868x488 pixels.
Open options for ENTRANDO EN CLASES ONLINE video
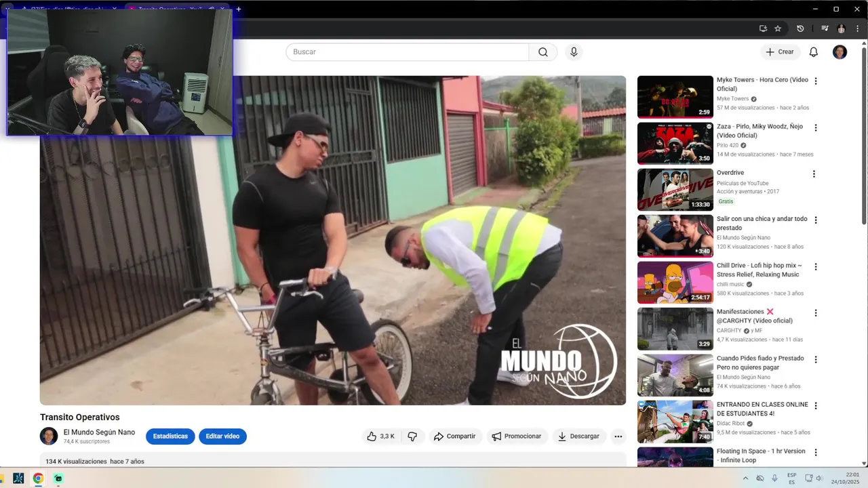[x=816, y=405]
